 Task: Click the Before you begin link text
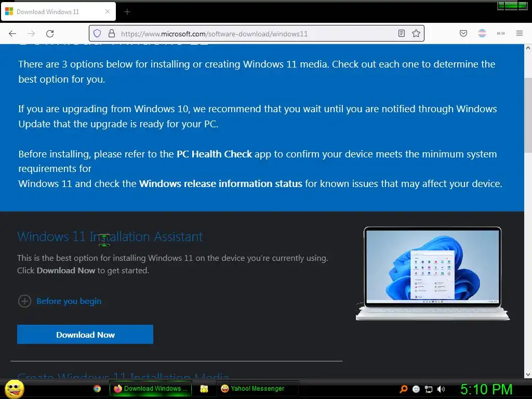tap(69, 301)
